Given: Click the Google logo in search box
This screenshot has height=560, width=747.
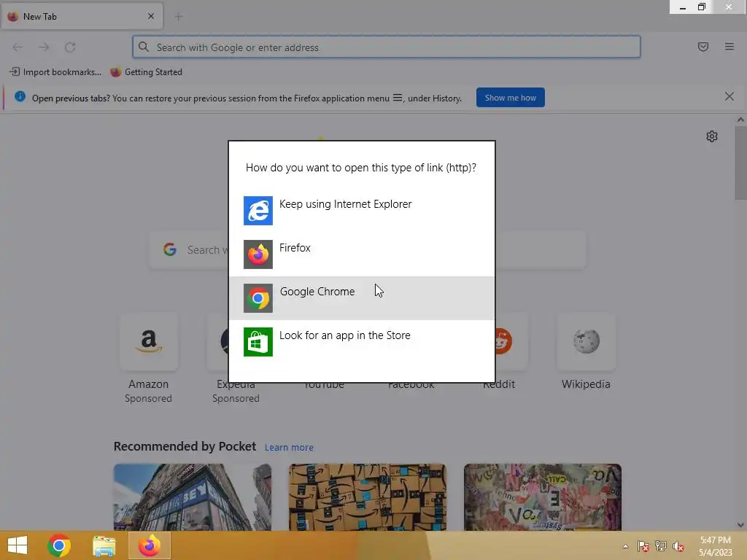Looking at the screenshot, I should click(x=170, y=249).
